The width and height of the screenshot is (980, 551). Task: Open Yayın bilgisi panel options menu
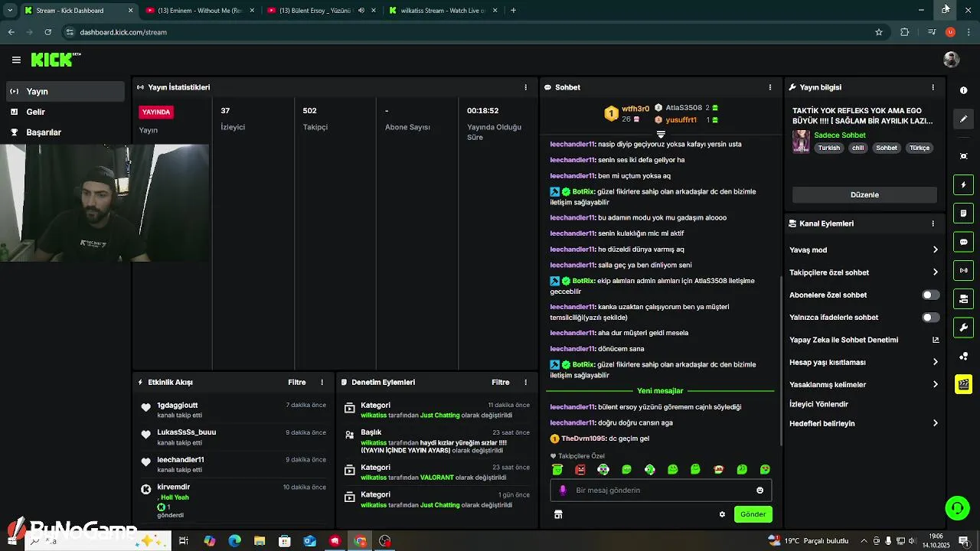click(x=933, y=87)
